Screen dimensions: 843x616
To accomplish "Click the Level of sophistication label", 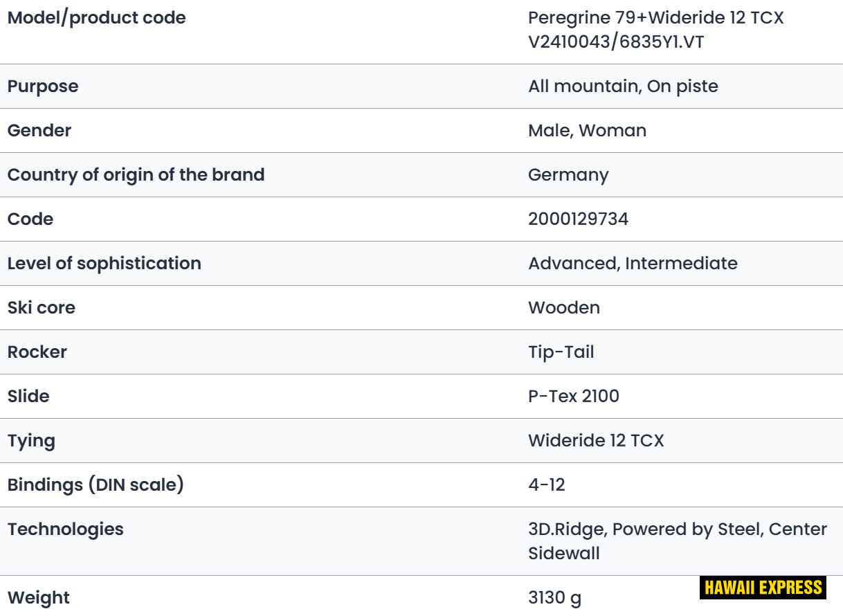I will tap(105, 264).
